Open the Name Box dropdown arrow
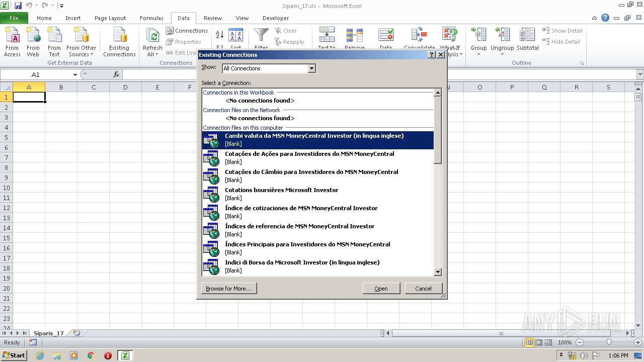The image size is (644, 362). tap(75, 74)
